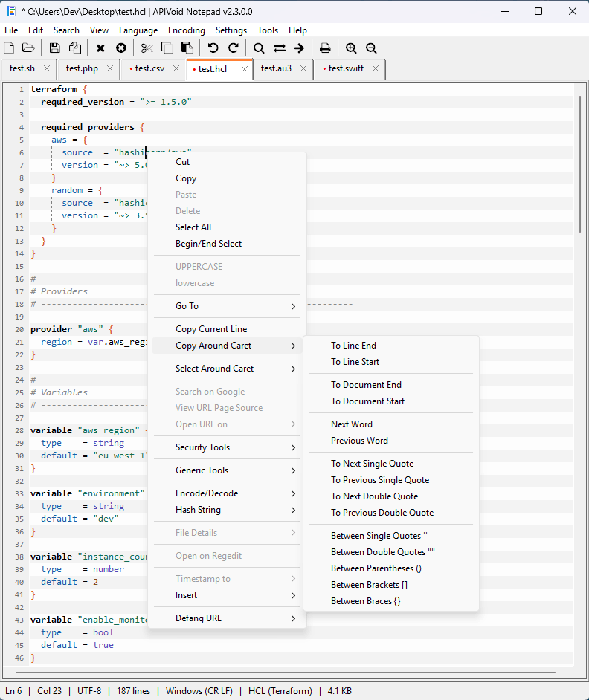Expand the Security Tools submenu

[227, 447]
